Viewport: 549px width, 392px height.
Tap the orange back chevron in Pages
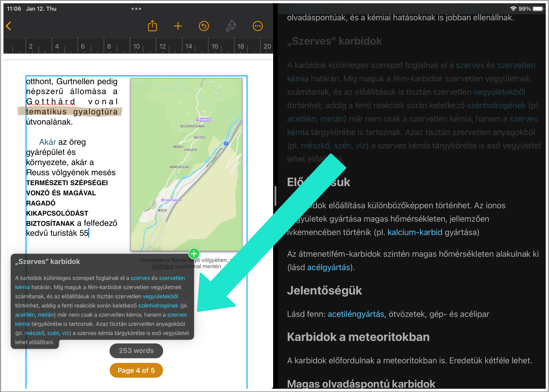(9, 26)
